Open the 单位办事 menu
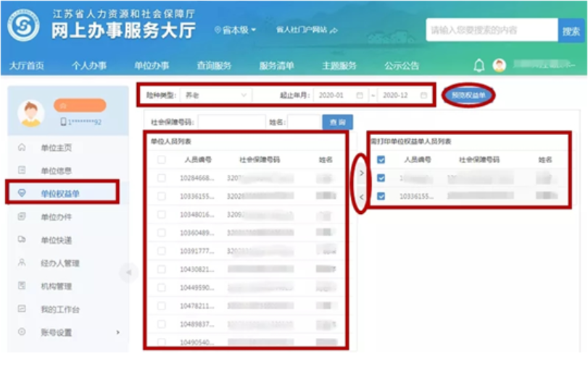 [x=152, y=66]
